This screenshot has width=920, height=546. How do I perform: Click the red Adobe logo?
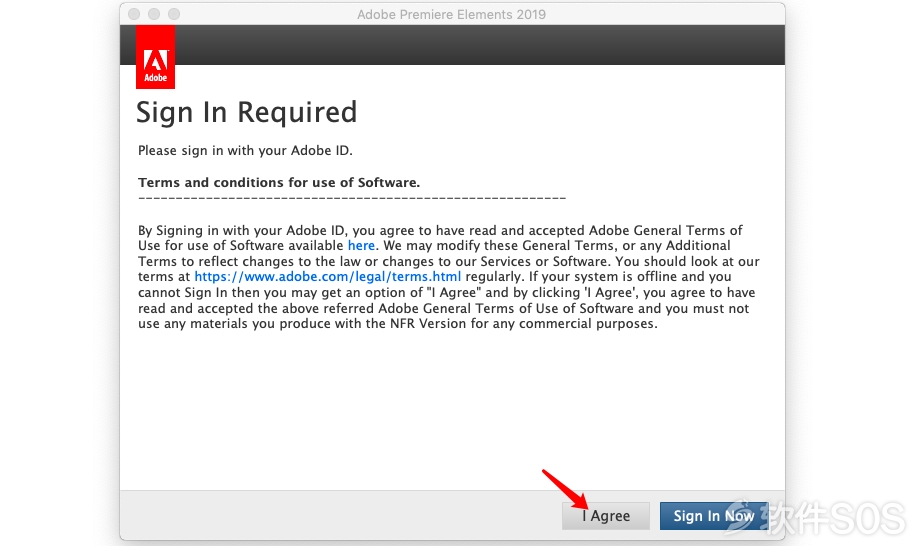[155, 57]
